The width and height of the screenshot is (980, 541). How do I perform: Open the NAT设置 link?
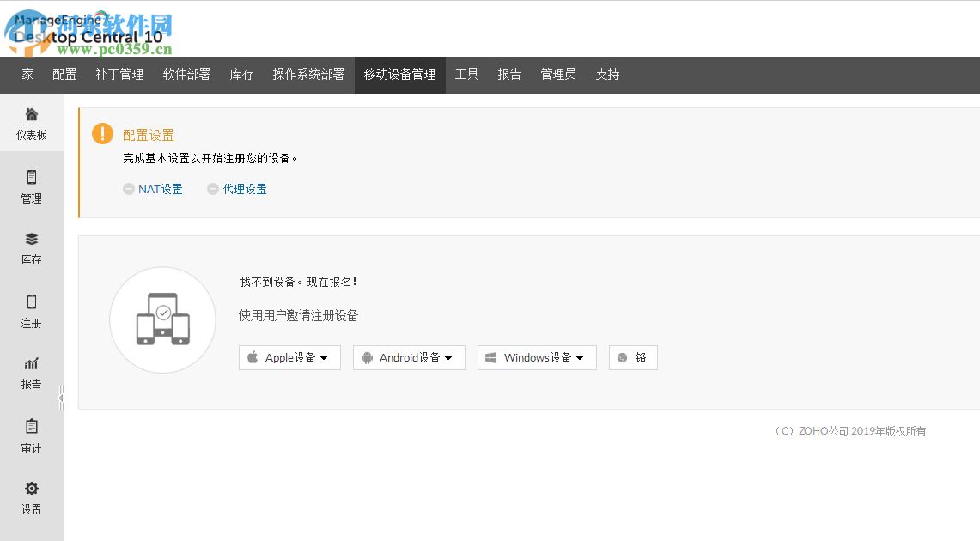[159, 189]
